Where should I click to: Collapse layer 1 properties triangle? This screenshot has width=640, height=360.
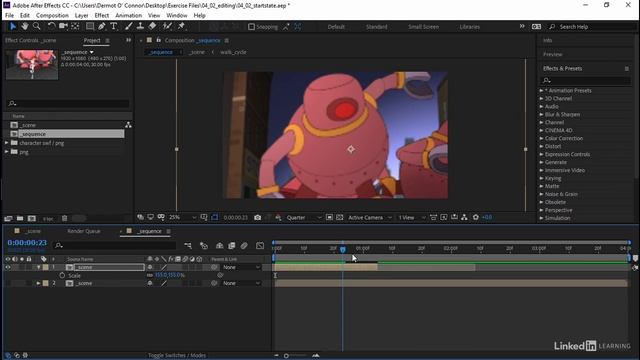click(x=39, y=267)
